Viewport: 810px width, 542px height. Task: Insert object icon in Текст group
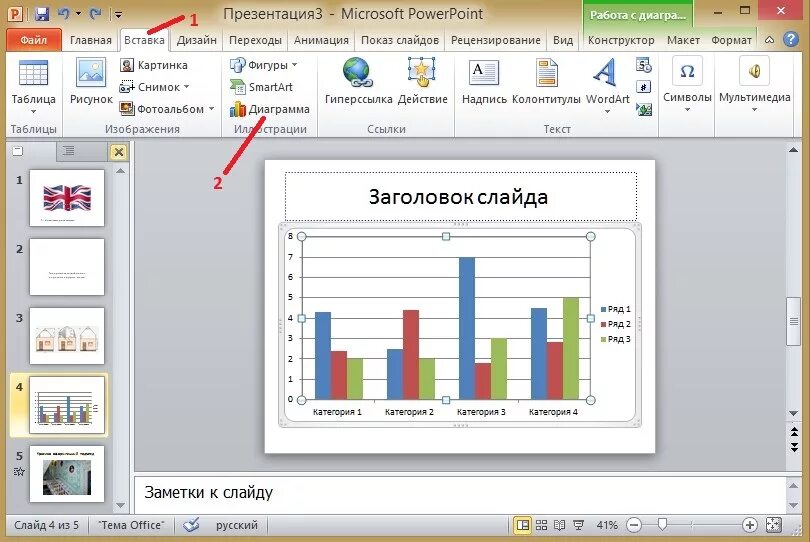pos(644,109)
